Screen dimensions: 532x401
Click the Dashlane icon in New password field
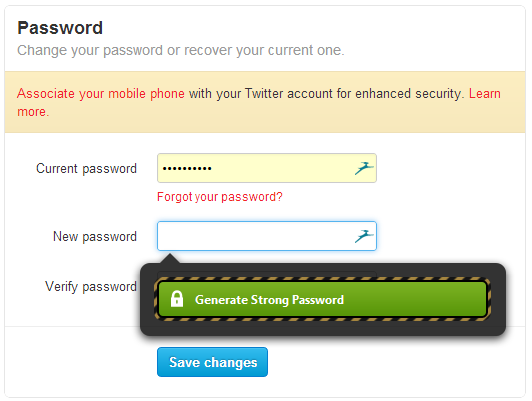(x=364, y=236)
